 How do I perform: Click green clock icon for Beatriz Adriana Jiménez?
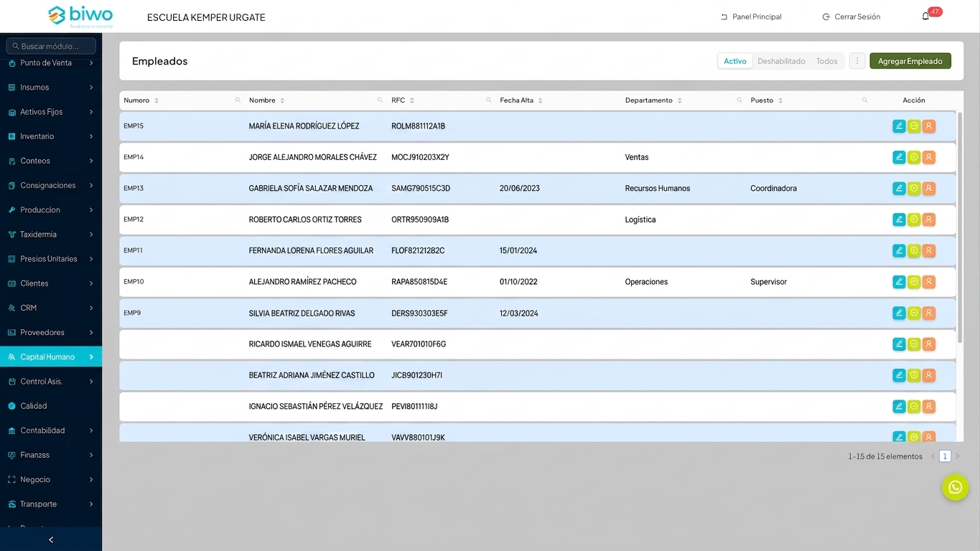(914, 375)
